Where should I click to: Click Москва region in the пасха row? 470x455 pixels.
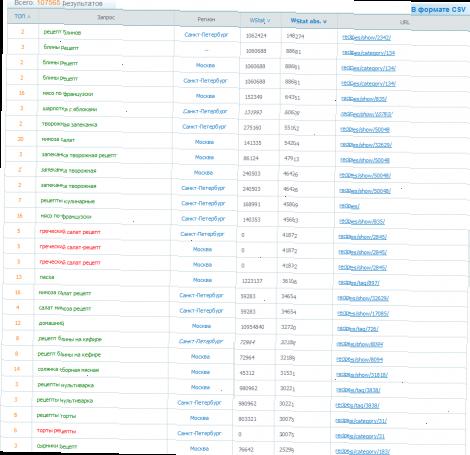point(202,280)
